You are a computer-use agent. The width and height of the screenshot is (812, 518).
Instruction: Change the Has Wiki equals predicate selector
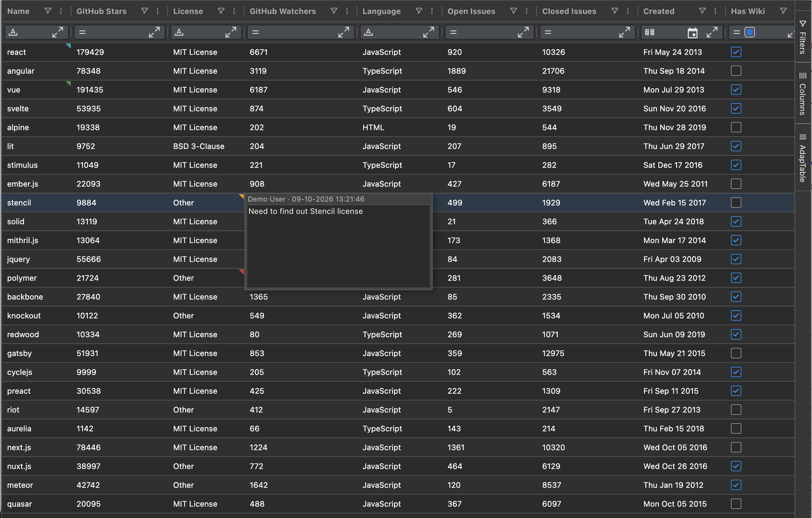pos(737,32)
